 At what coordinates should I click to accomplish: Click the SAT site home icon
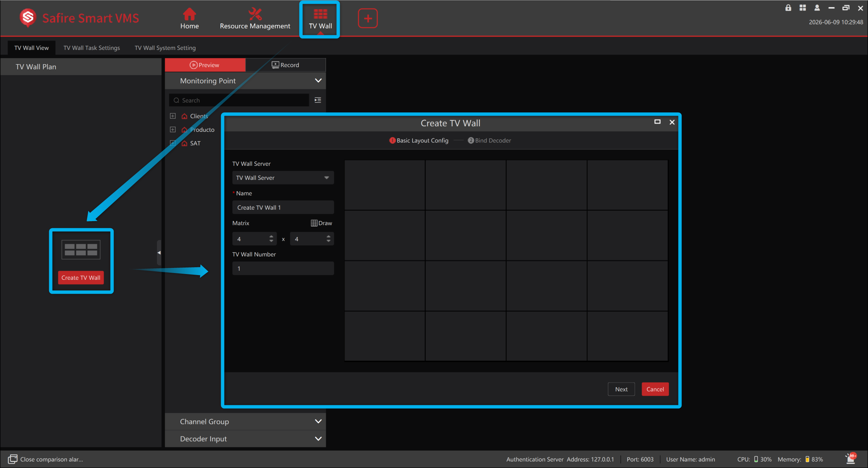click(x=184, y=143)
